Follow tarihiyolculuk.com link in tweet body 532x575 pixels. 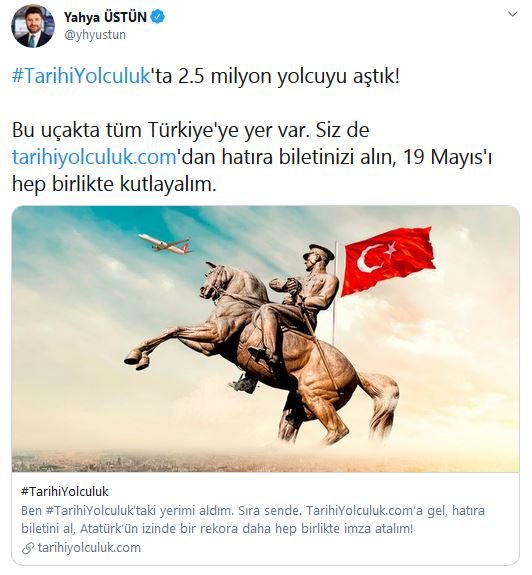click(95, 157)
